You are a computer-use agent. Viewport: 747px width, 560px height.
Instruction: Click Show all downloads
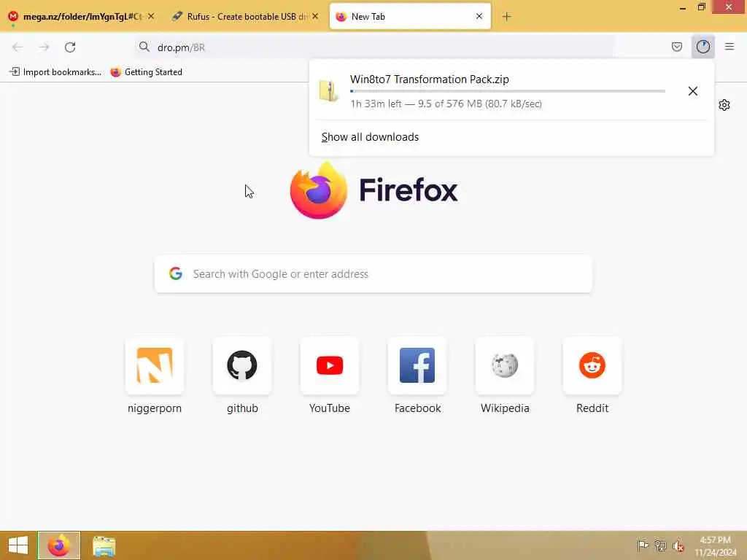(370, 137)
